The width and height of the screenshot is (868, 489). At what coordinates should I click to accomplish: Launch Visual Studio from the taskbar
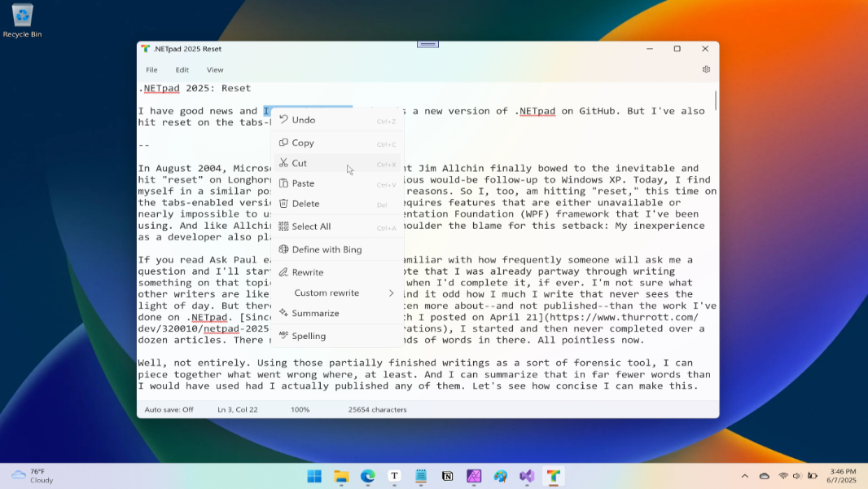click(526, 477)
